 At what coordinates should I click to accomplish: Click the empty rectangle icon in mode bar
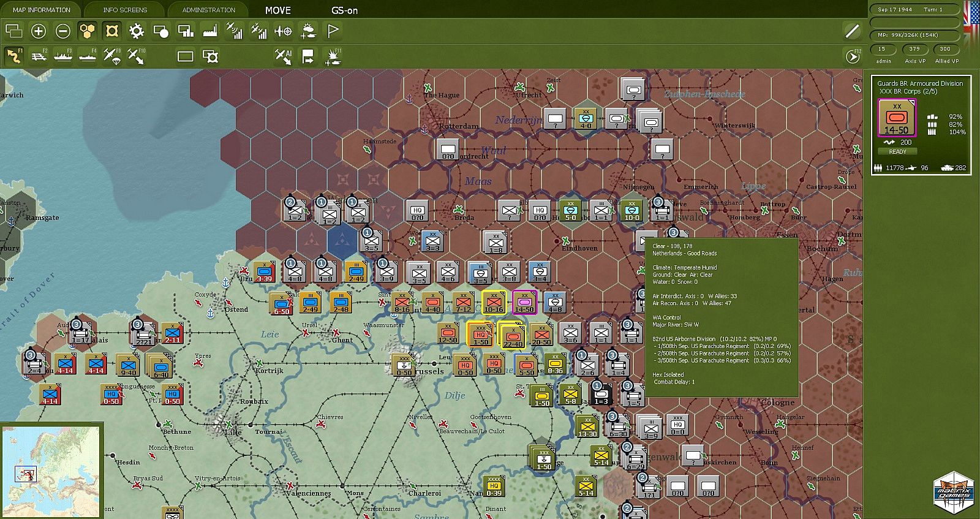(x=185, y=56)
